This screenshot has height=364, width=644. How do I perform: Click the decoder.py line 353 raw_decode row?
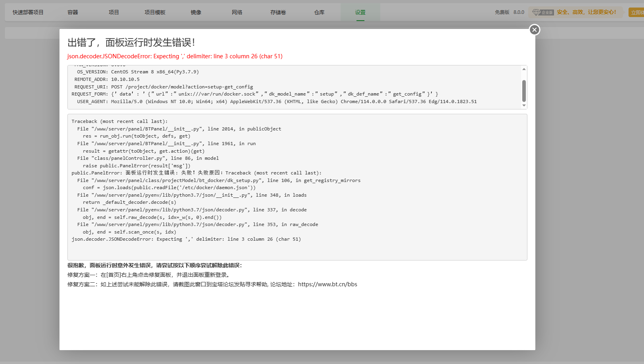197,224
